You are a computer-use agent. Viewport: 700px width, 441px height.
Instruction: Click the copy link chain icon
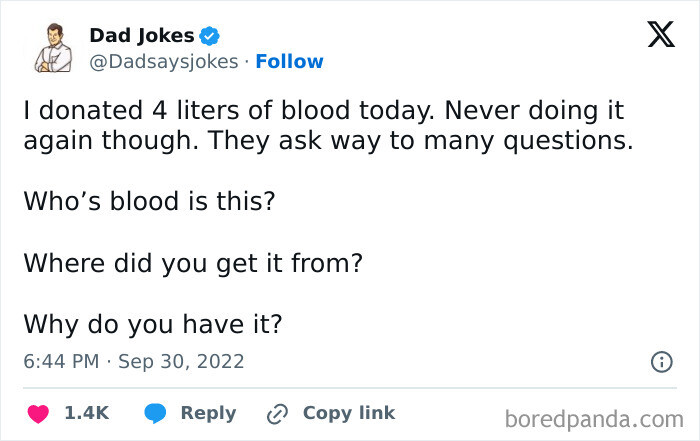pyautogui.click(x=277, y=413)
